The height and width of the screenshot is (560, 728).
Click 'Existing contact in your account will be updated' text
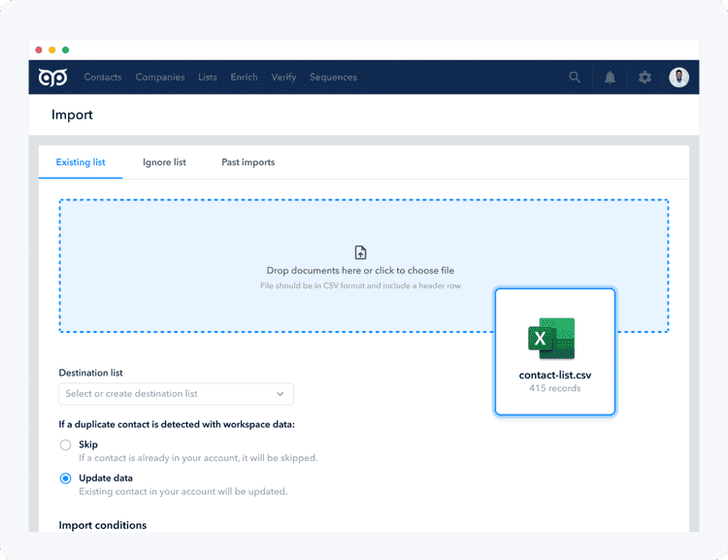[182, 491]
